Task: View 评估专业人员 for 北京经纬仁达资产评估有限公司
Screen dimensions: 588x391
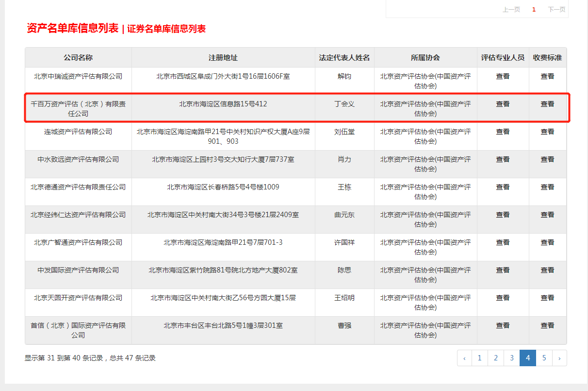Action: (503, 215)
